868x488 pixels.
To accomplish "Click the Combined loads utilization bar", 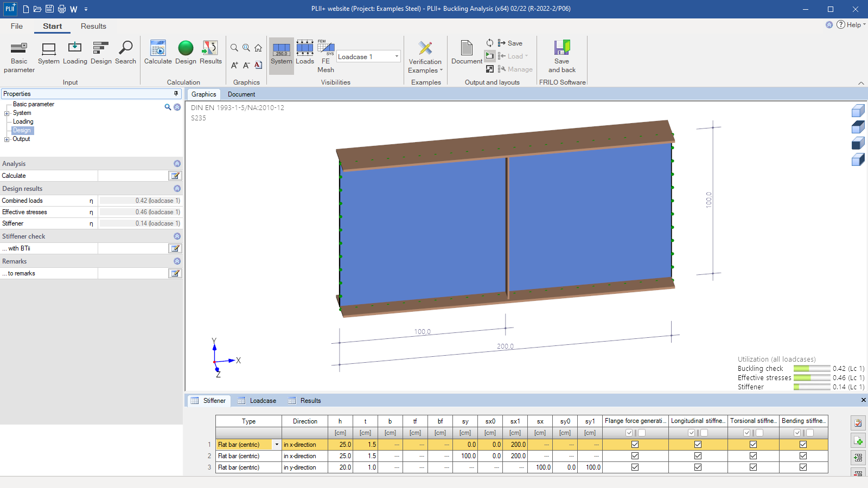I will (x=141, y=201).
